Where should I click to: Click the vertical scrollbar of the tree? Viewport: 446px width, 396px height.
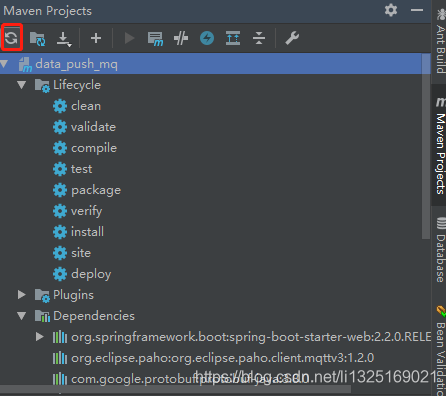pyautogui.click(x=426, y=146)
